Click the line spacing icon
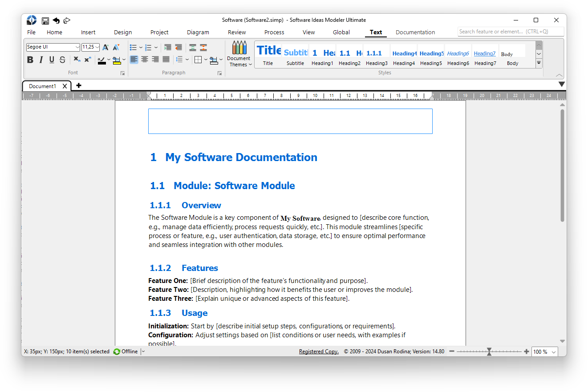 tap(179, 59)
